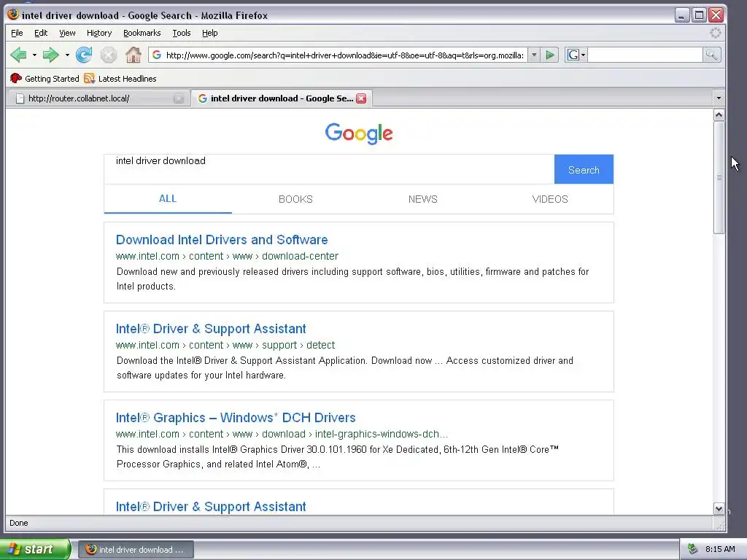The height and width of the screenshot is (560, 747).
Task: Open the list all tabs dropdown
Action: (x=719, y=98)
